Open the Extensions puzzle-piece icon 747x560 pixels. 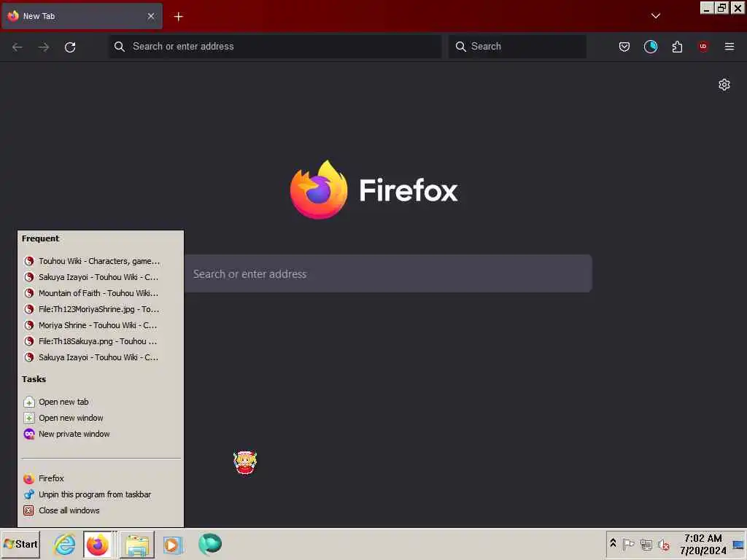(677, 47)
